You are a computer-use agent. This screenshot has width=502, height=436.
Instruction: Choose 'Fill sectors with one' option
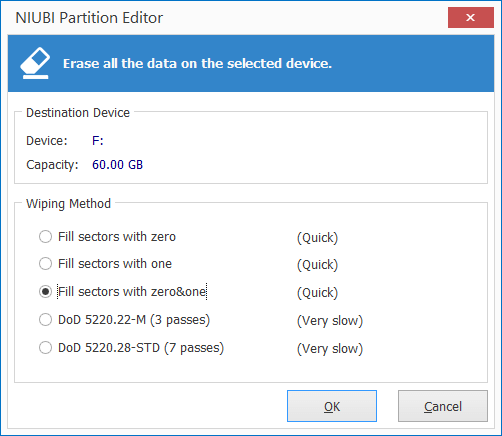[45, 264]
